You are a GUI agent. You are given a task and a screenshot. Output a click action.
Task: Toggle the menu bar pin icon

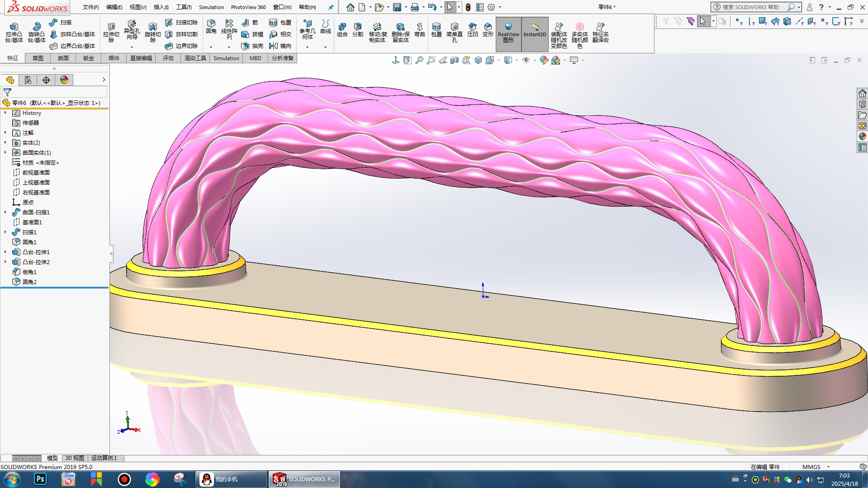click(331, 7)
